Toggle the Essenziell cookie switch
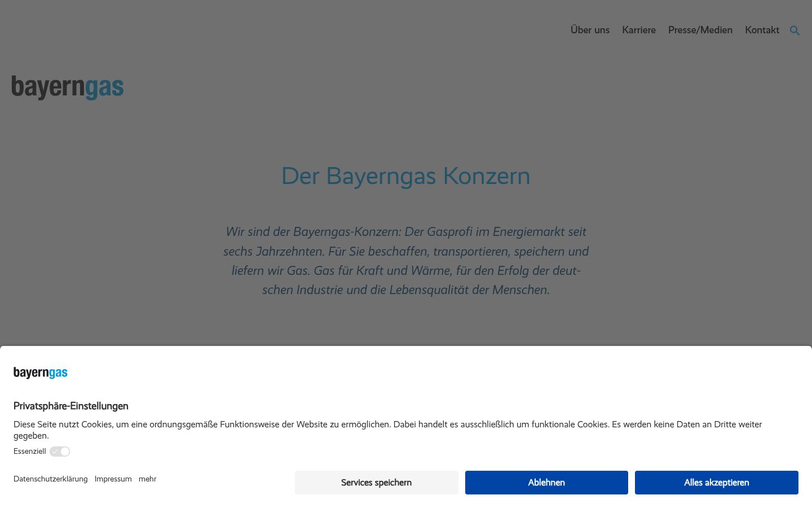This screenshot has height=508, width=812. pos(60,452)
